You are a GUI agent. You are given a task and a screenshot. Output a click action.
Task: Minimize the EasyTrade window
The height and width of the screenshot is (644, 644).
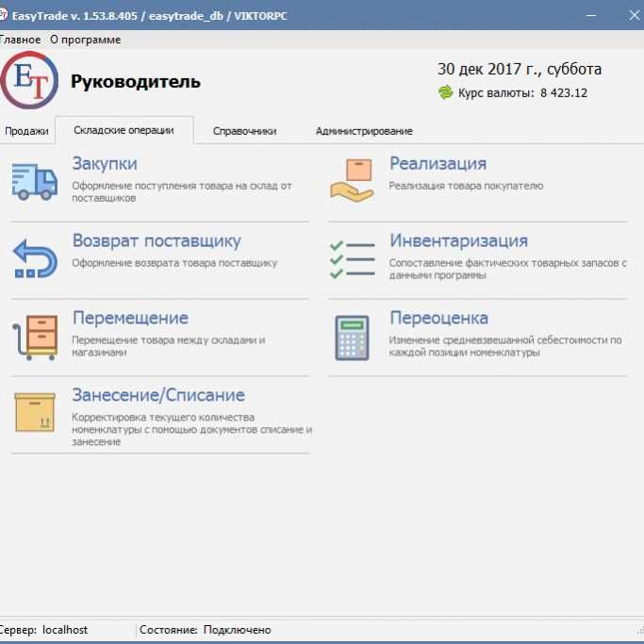[x=591, y=16]
